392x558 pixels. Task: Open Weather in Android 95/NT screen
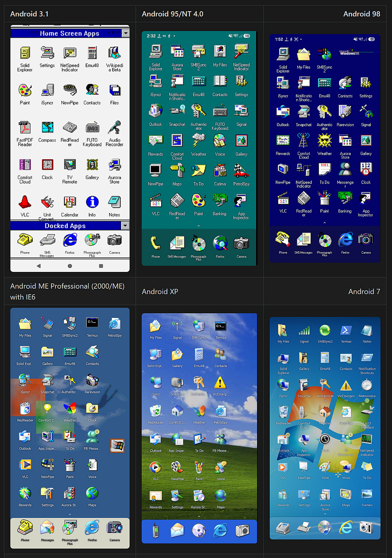click(x=199, y=141)
